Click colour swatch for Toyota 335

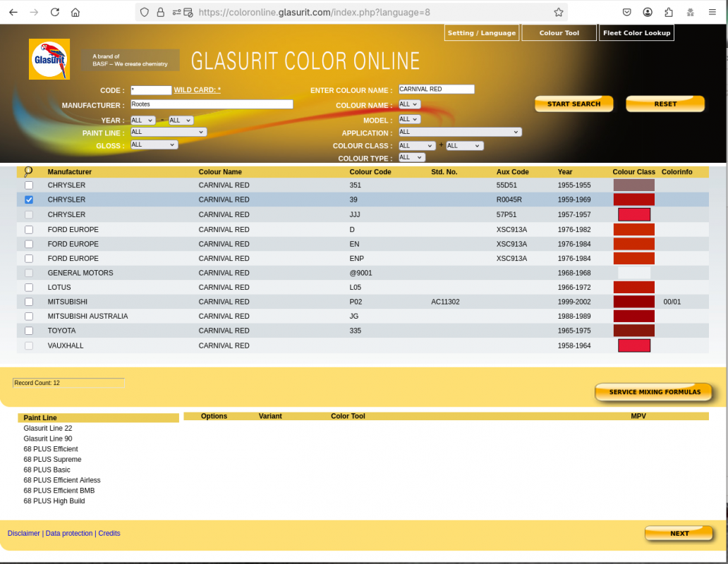click(633, 331)
